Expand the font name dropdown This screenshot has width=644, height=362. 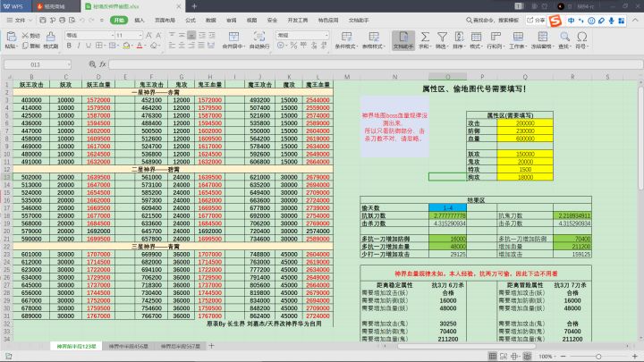113,35
